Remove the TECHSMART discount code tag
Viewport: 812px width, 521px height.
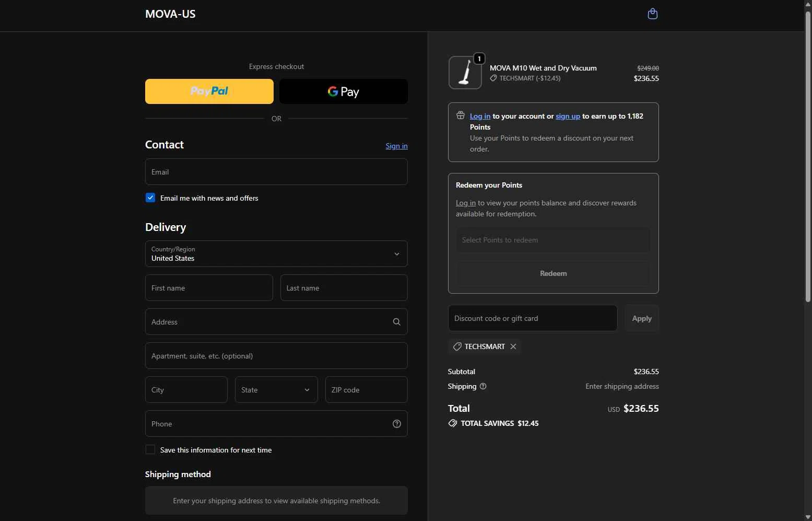tap(513, 346)
